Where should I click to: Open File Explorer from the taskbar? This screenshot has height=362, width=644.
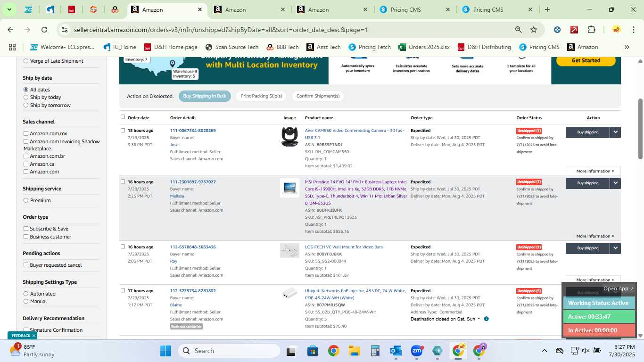354,351
